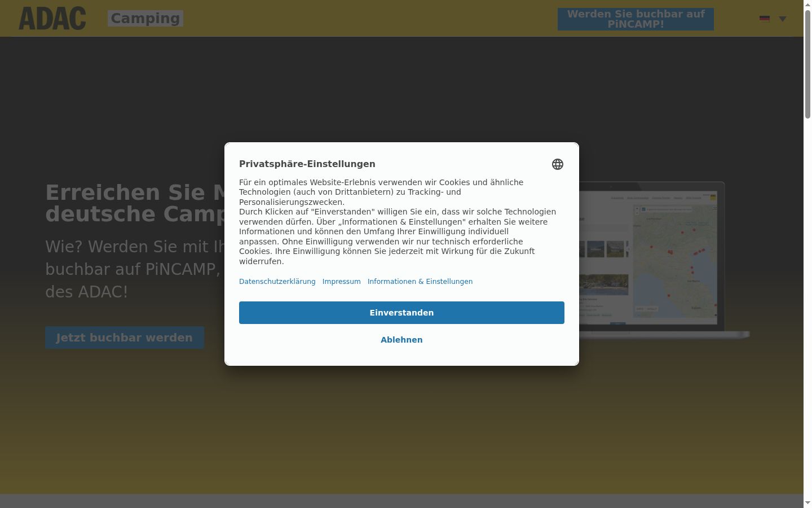Open Informationen & Einstellungen link

pyautogui.click(x=420, y=282)
